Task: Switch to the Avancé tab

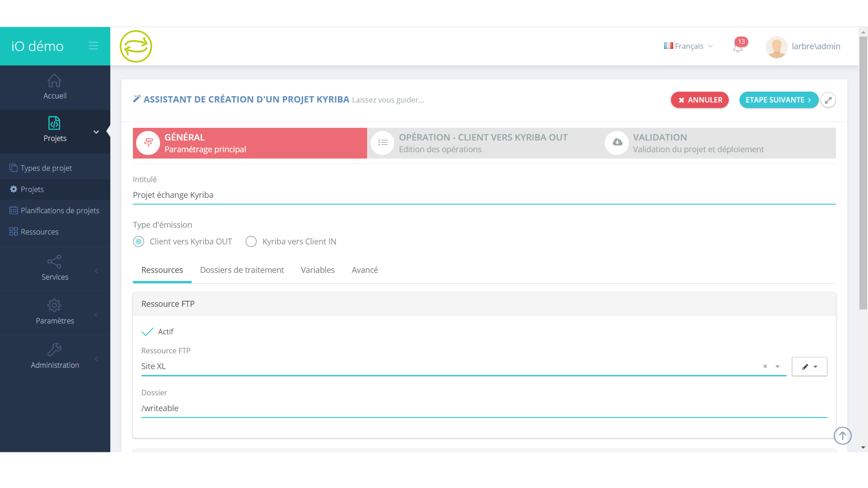Action: (x=365, y=270)
